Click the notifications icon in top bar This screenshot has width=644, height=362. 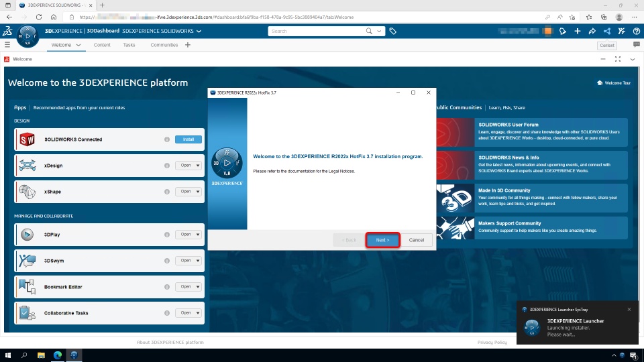pos(563,32)
